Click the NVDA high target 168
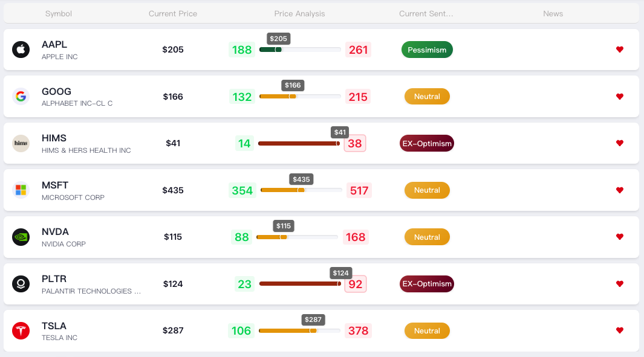This screenshot has width=644, height=357. (x=356, y=237)
